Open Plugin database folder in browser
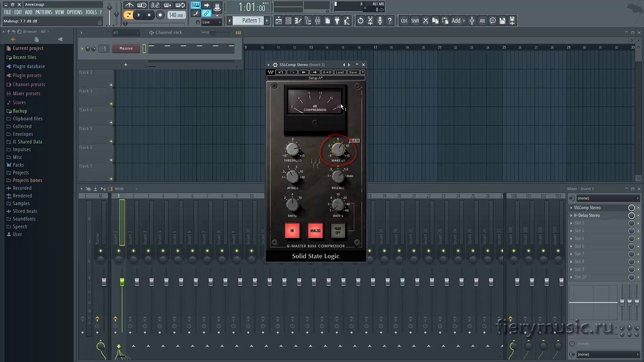 [x=29, y=66]
